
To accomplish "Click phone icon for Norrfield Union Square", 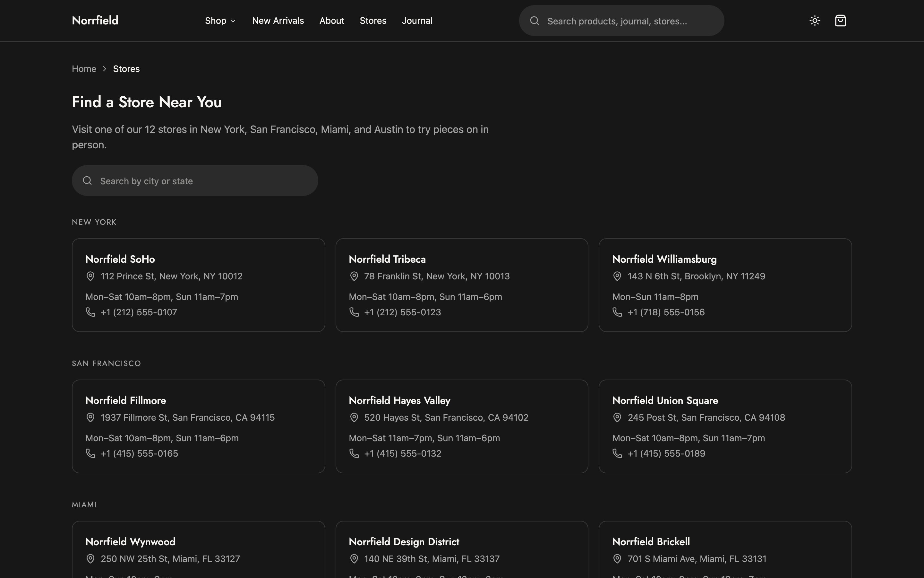I will coord(617,453).
